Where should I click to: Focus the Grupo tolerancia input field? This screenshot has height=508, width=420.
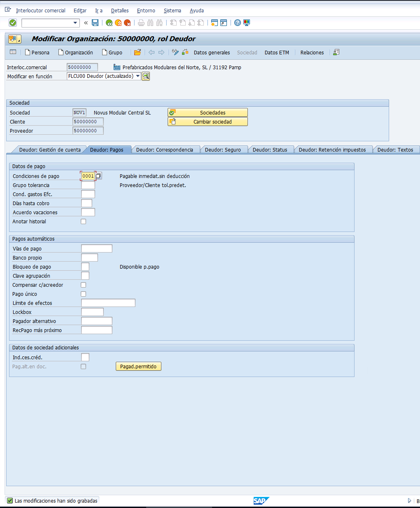[88, 185]
